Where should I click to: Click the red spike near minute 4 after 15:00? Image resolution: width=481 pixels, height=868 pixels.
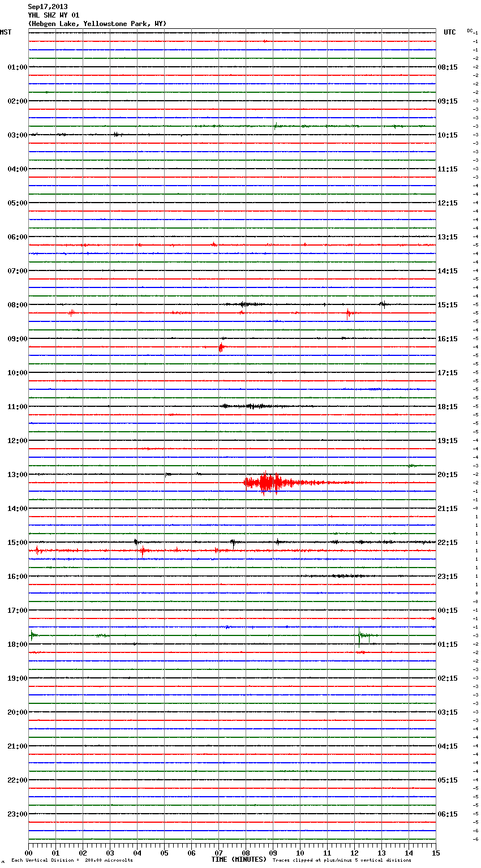pyautogui.click(x=143, y=551)
